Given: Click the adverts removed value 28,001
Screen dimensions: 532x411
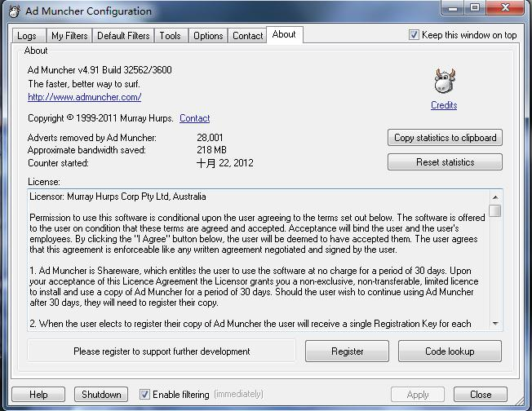Looking at the screenshot, I should [210, 138].
